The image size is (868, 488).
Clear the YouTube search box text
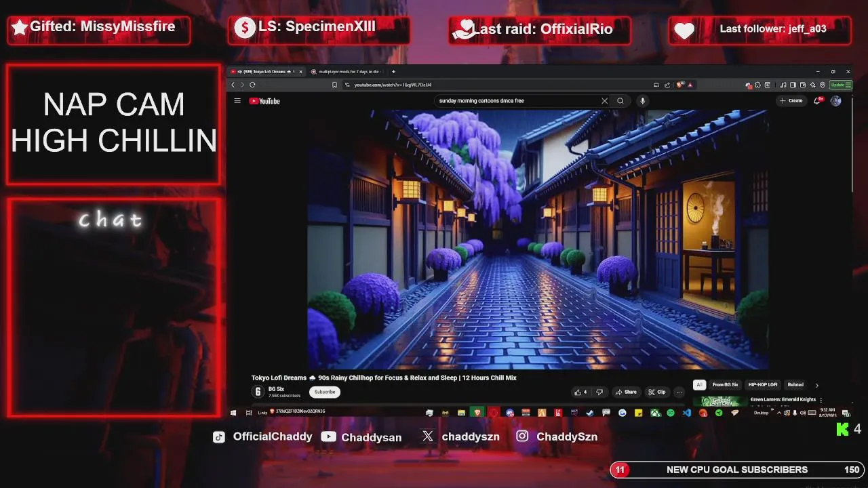coord(604,101)
